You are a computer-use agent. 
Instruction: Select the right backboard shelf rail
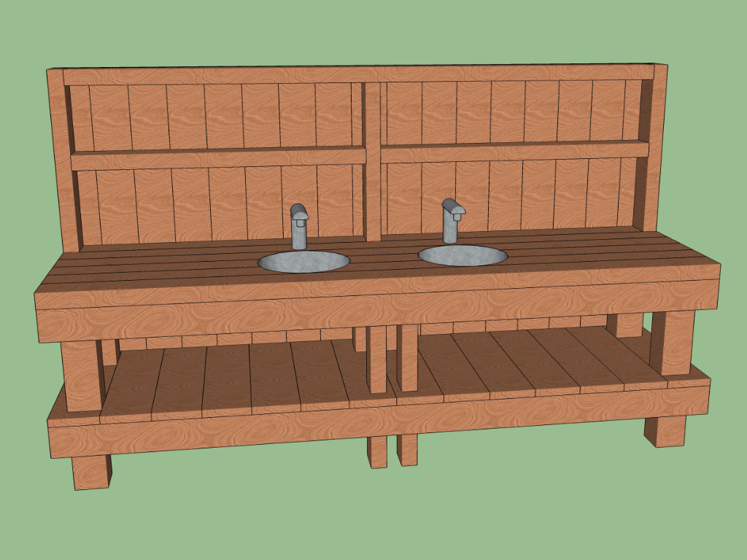[514, 152]
